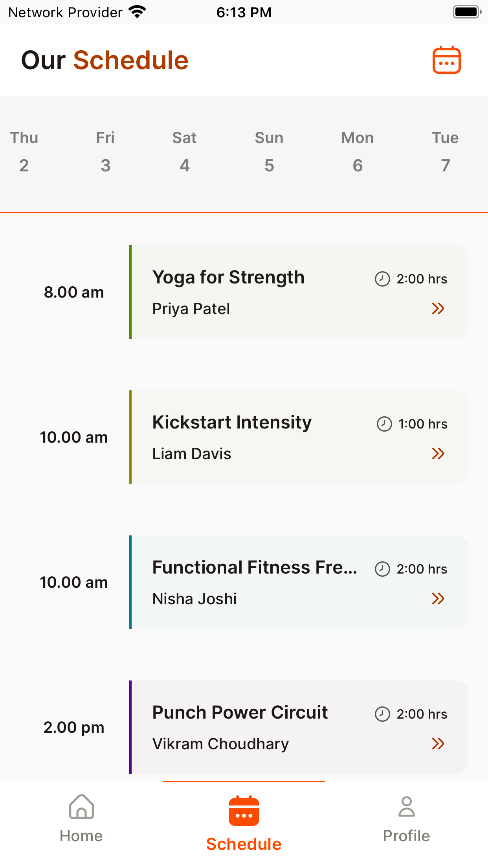Click the clock icon on Yoga for Strength
488x868 pixels.
(x=382, y=279)
